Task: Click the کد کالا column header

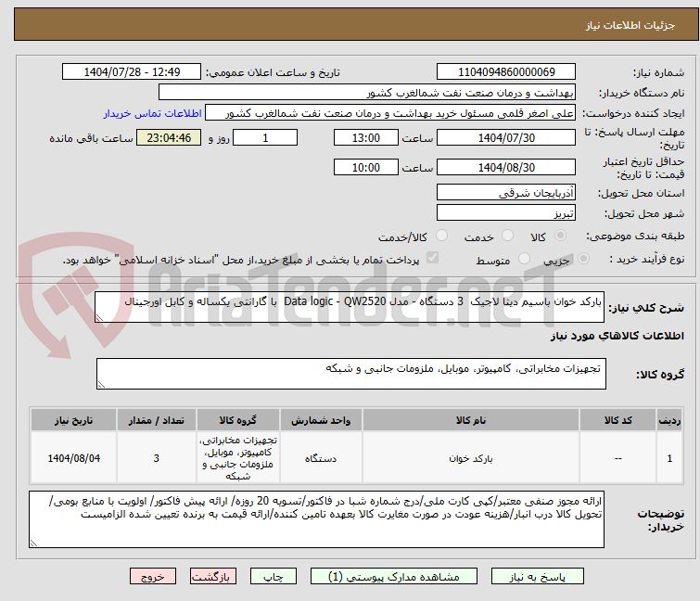Action: coord(617,420)
